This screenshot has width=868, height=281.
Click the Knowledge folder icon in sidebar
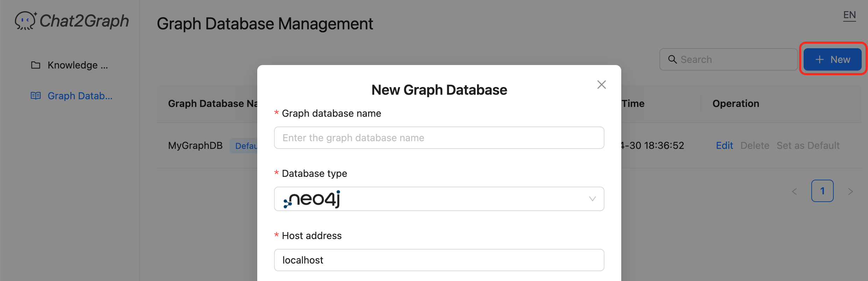(x=36, y=65)
